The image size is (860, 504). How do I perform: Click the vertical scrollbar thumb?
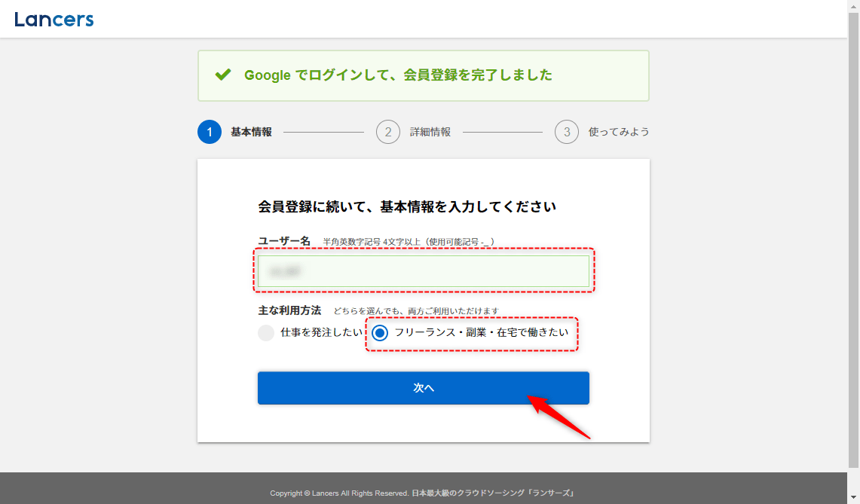(853, 226)
